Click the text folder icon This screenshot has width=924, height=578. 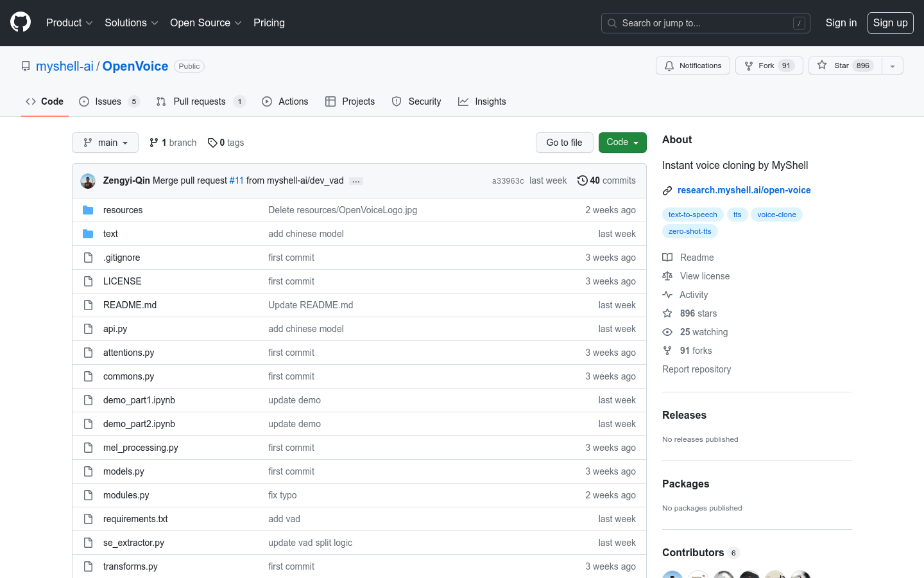tap(88, 234)
